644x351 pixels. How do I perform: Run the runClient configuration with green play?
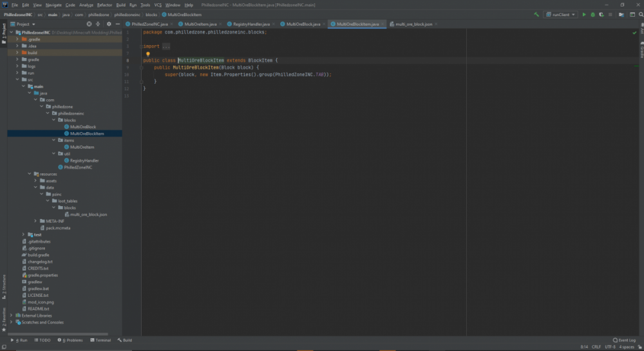click(x=584, y=14)
